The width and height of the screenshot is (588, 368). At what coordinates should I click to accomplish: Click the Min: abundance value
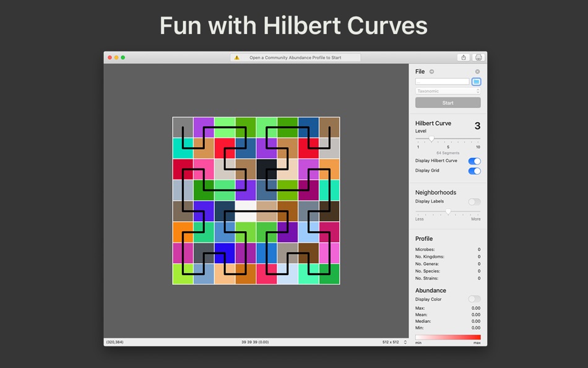[475, 328]
